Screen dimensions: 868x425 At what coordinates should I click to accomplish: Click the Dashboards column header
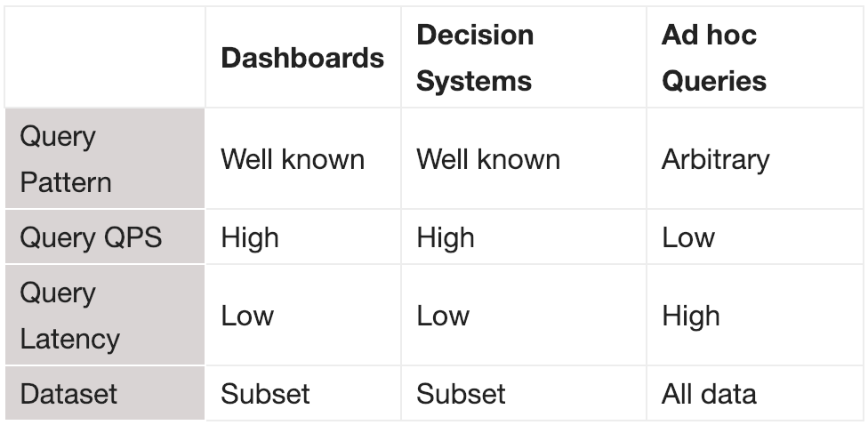click(x=302, y=59)
